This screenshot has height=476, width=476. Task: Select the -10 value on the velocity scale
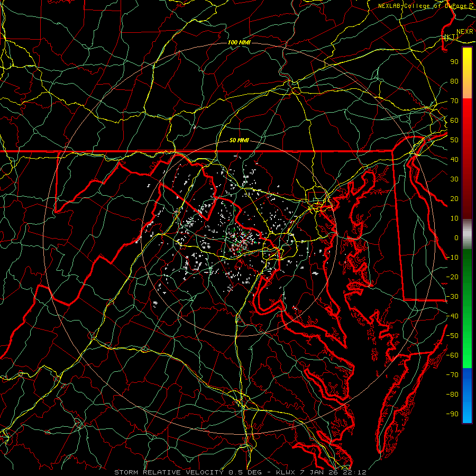pyautogui.click(x=452, y=258)
